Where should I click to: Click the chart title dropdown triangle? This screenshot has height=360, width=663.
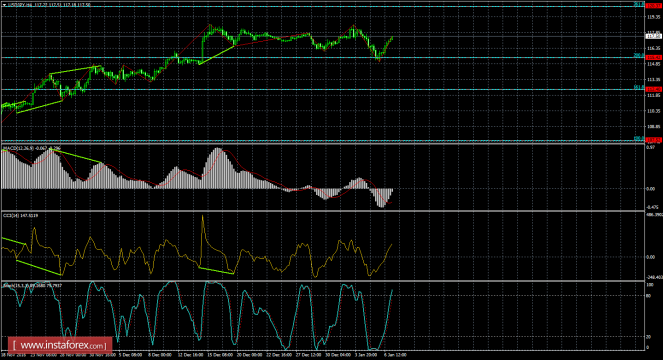pyautogui.click(x=4, y=5)
